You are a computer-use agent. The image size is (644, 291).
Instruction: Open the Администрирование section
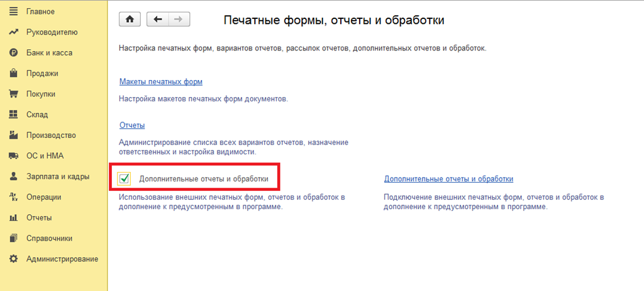(x=62, y=259)
